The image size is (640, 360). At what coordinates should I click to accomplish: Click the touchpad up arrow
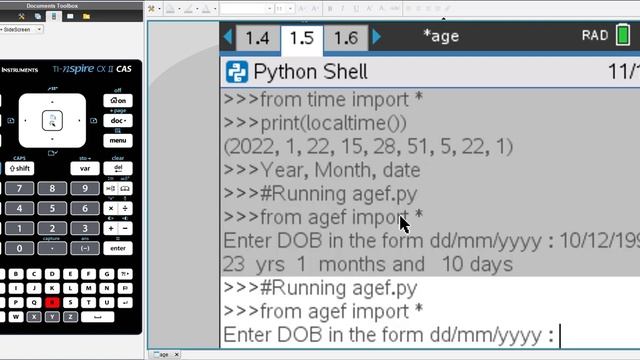[52, 101]
